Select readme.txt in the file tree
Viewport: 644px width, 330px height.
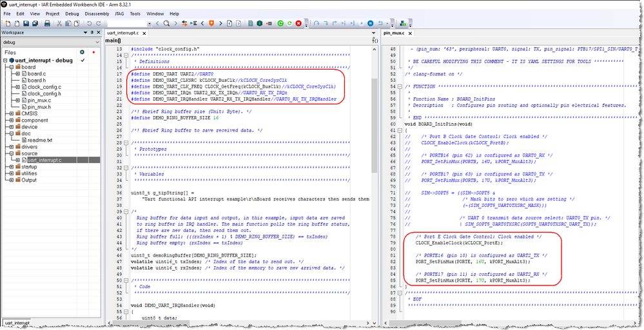click(x=40, y=140)
